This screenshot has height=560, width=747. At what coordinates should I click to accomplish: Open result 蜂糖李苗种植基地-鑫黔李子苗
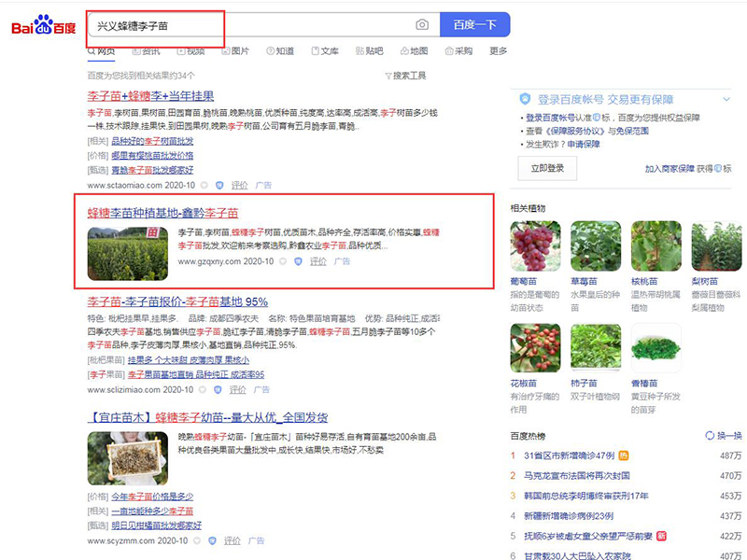pyautogui.click(x=162, y=213)
